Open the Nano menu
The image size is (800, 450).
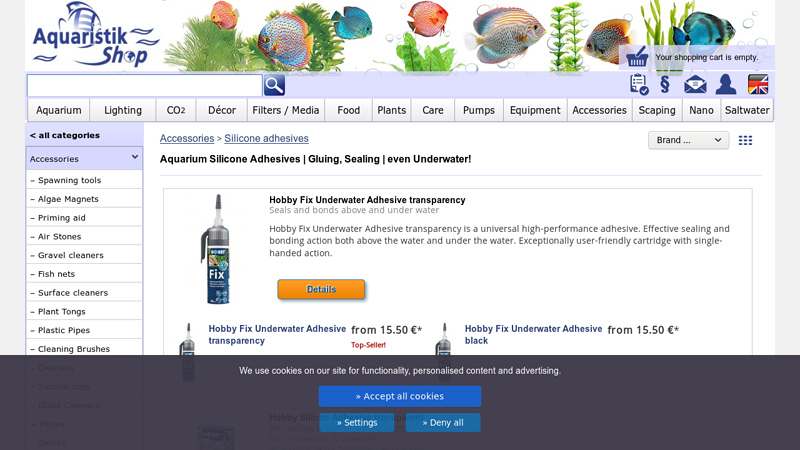[702, 110]
